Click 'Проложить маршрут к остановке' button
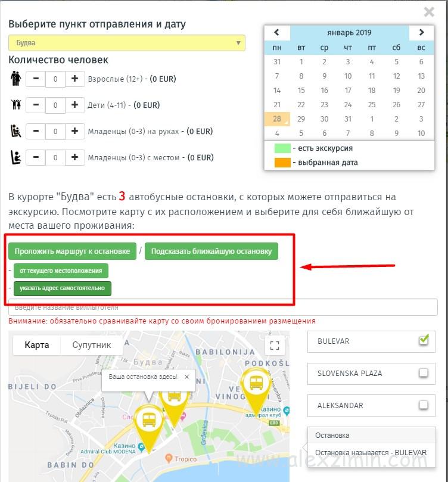The height and width of the screenshot is (482, 448). [x=72, y=251]
